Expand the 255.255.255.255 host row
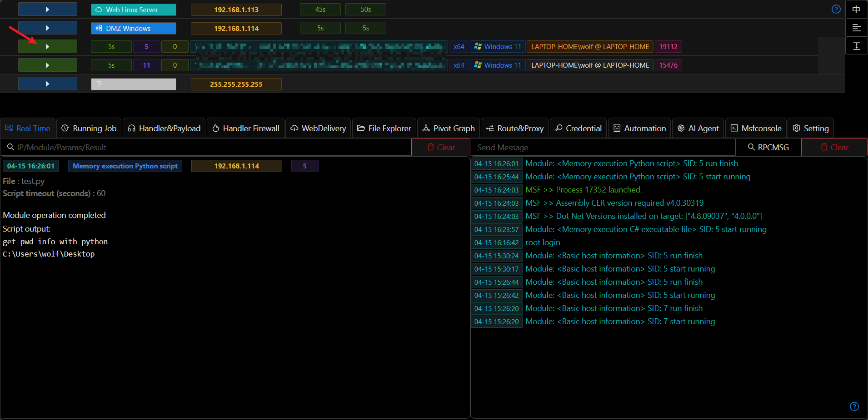This screenshot has height=420, width=868. [48, 84]
